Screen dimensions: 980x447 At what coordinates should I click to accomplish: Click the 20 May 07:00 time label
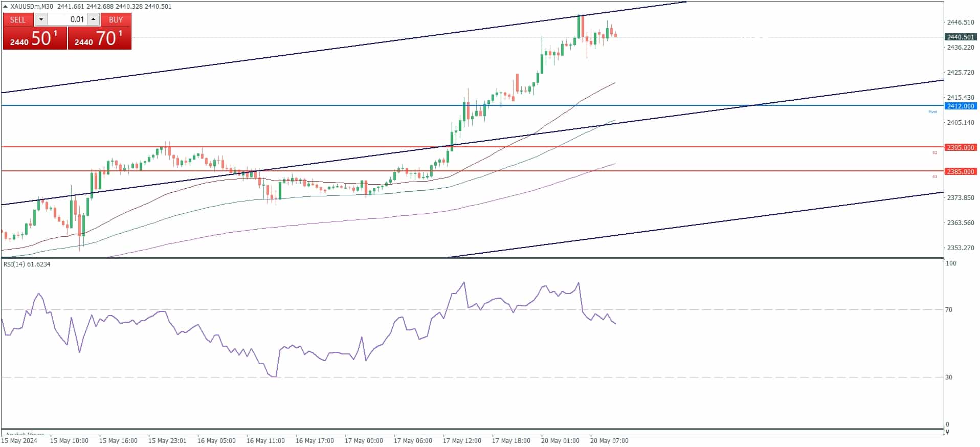tap(609, 440)
